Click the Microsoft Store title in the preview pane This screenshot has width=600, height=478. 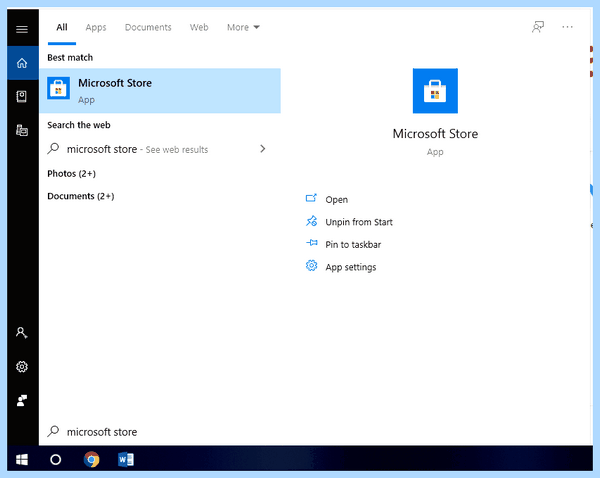435,134
